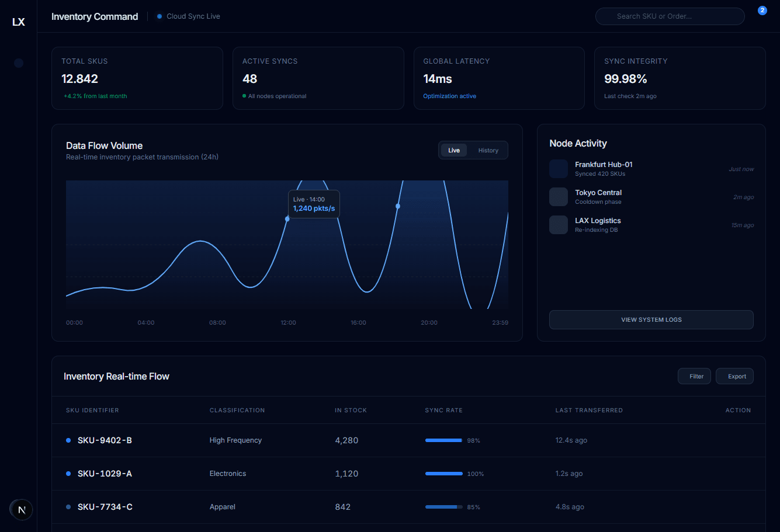Sort by the SYNC RATE column header

click(x=443, y=410)
